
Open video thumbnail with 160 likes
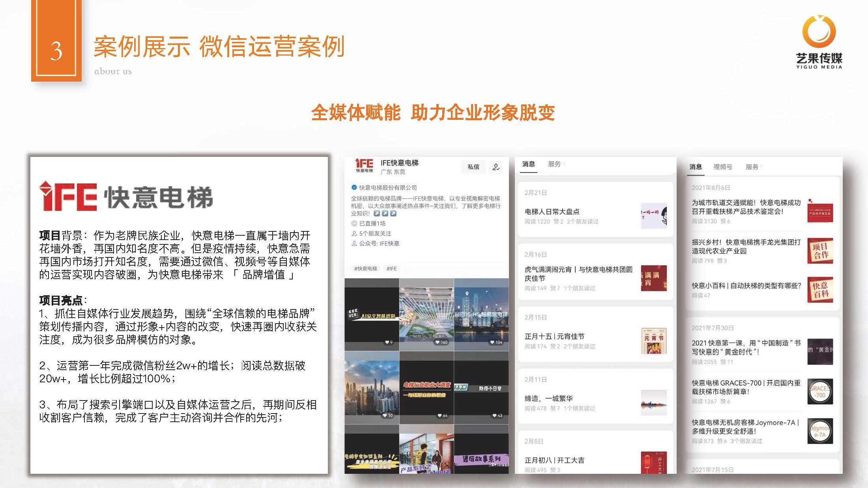[x=427, y=314]
